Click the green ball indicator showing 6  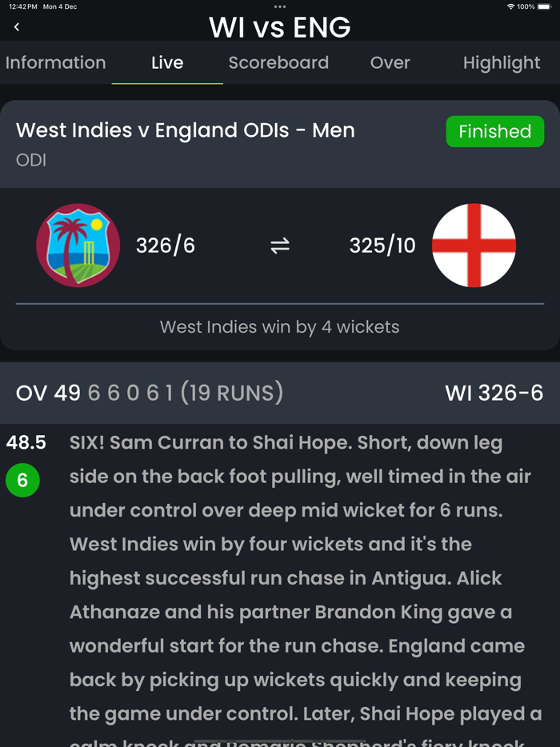tap(22, 481)
